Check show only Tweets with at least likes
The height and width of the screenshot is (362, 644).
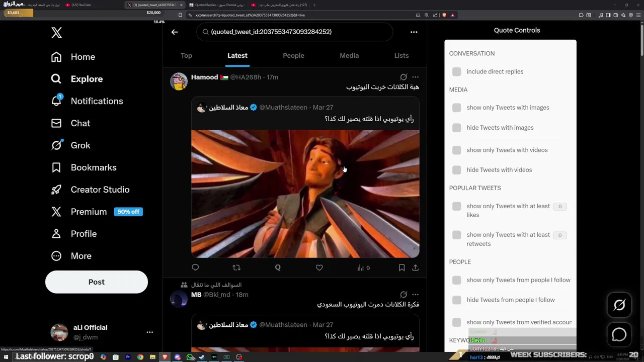(x=456, y=206)
